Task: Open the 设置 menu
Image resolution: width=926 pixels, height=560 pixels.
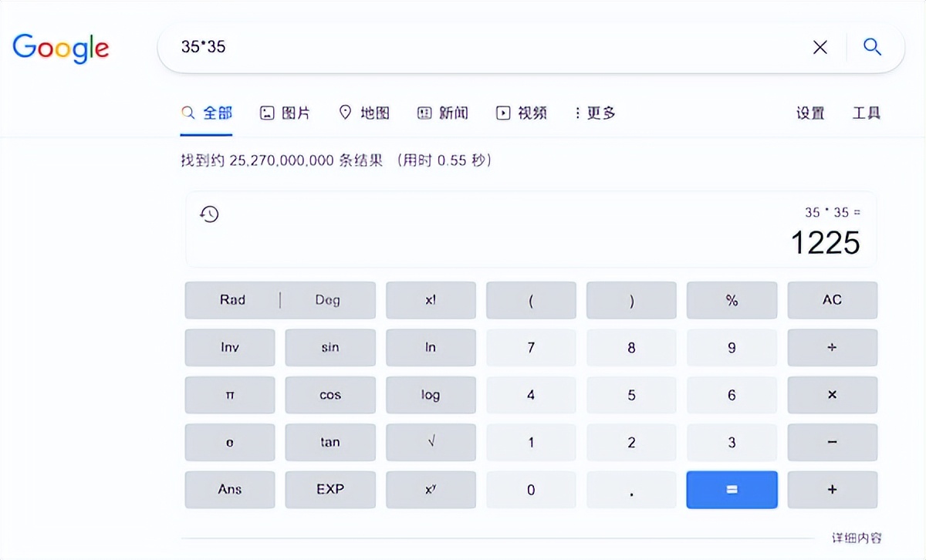Action: point(809,113)
